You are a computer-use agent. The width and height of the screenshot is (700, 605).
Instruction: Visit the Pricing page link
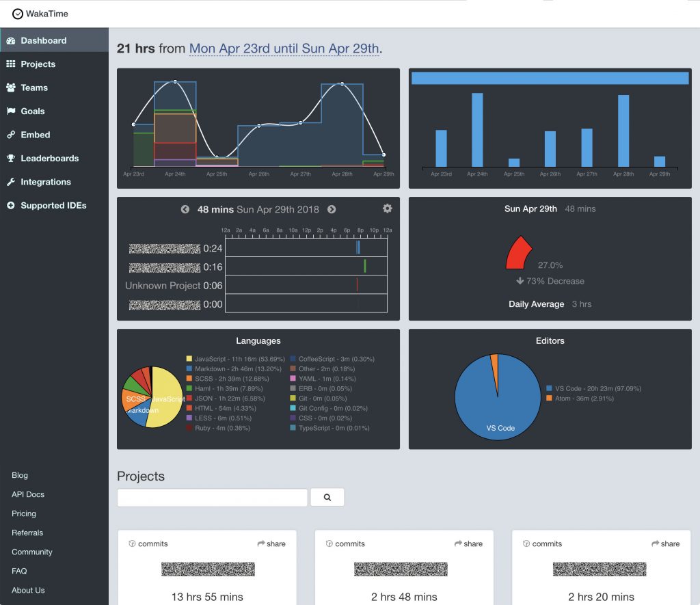pyautogui.click(x=24, y=513)
